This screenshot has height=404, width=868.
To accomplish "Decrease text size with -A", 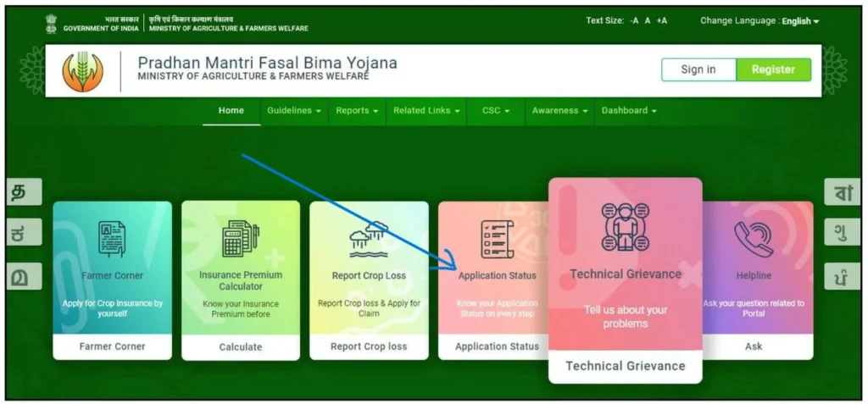I will 634,20.
